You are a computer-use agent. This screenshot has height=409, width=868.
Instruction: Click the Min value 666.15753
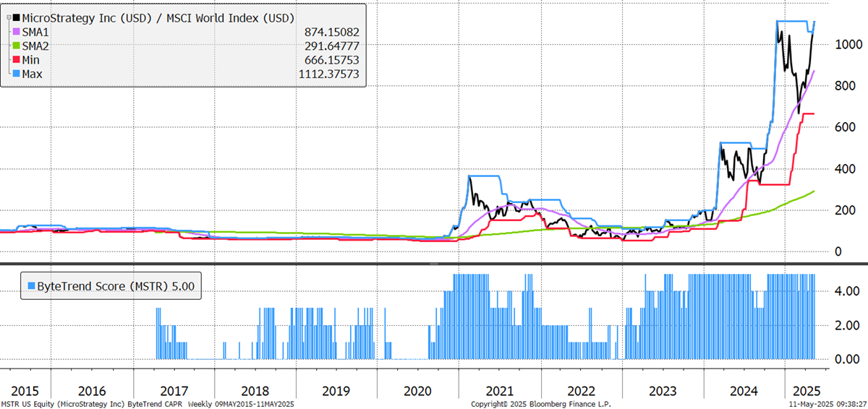coord(331,60)
